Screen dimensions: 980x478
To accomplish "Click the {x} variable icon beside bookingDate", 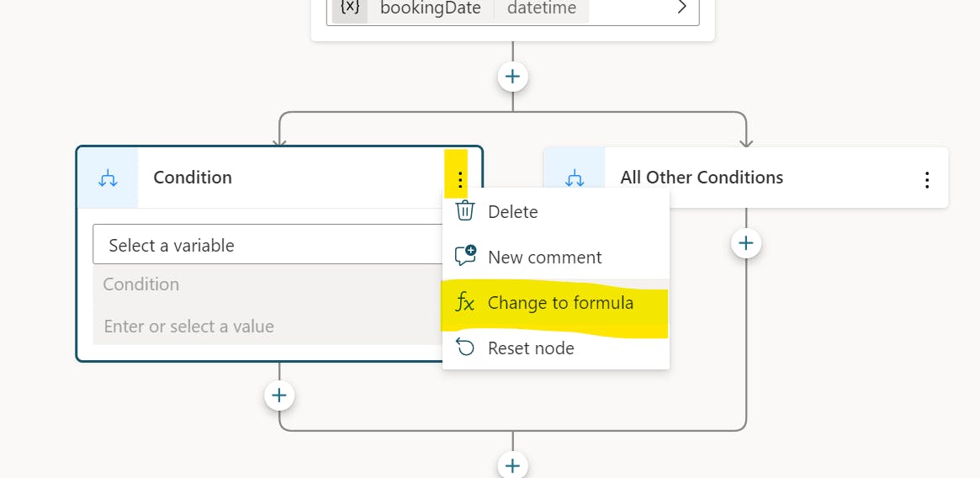I will click(348, 8).
